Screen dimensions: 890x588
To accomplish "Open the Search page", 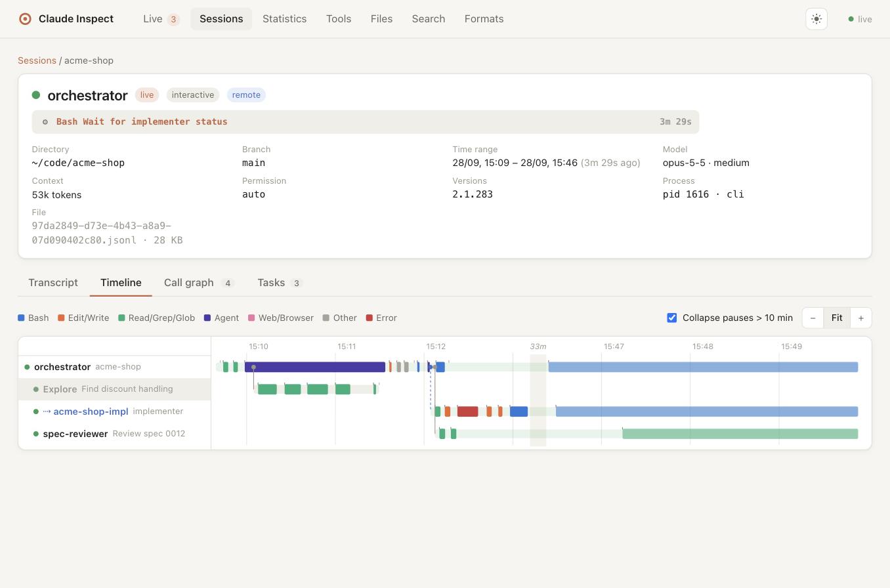I will (x=429, y=19).
